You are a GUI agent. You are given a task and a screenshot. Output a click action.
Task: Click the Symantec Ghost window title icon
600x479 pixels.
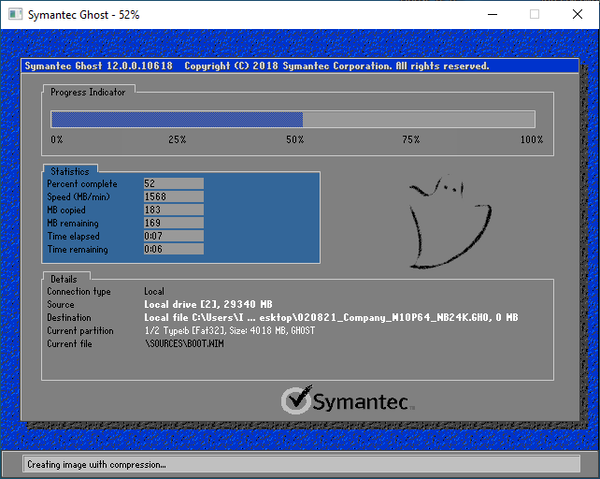point(15,15)
